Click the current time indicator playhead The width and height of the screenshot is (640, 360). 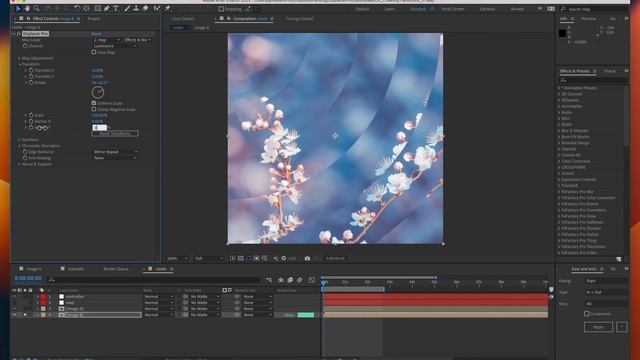tap(324, 282)
